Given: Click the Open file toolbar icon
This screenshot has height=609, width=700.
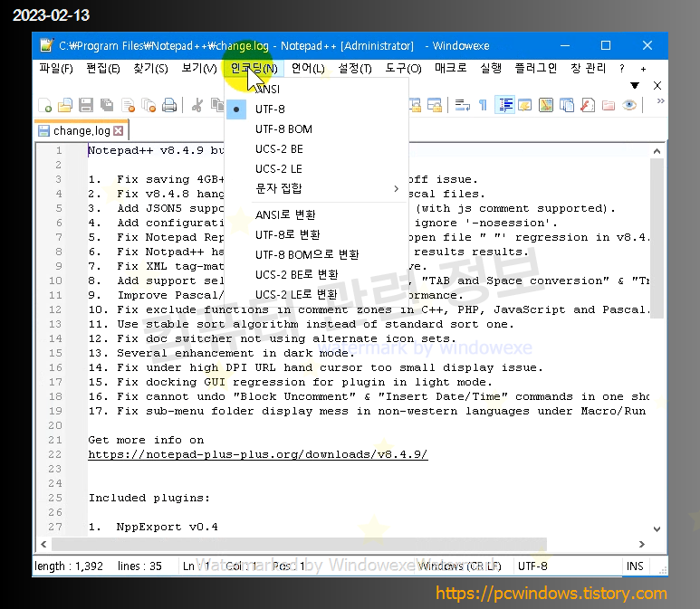Looking at the screenshot, I should pos(65,106).
